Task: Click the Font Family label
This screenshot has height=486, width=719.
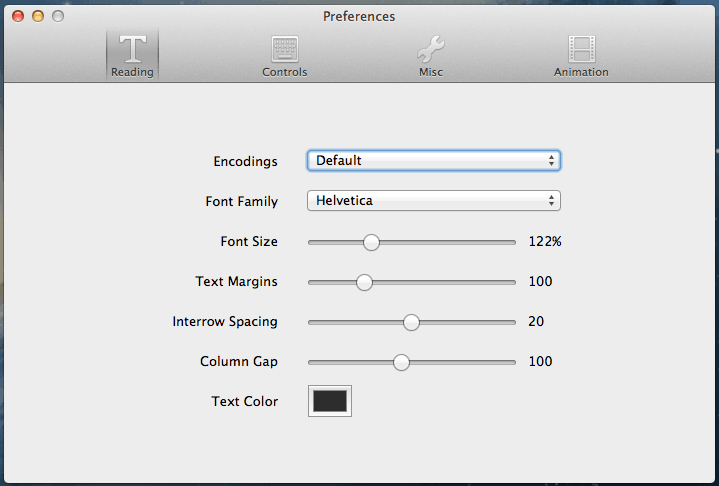Action: click(x=242, y=202)
